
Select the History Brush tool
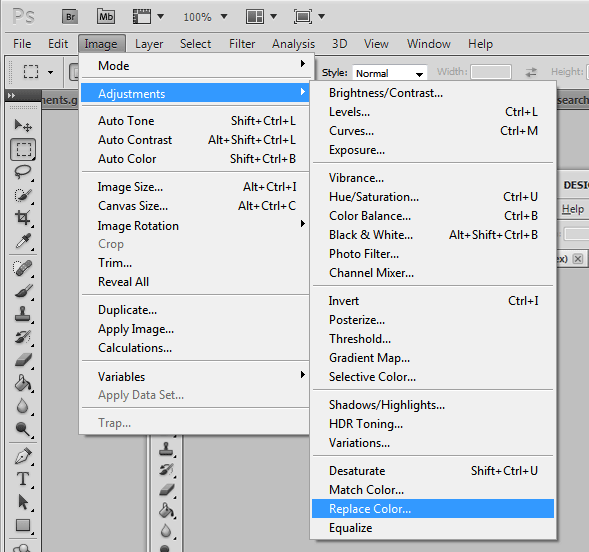click(x=23, y=337)
